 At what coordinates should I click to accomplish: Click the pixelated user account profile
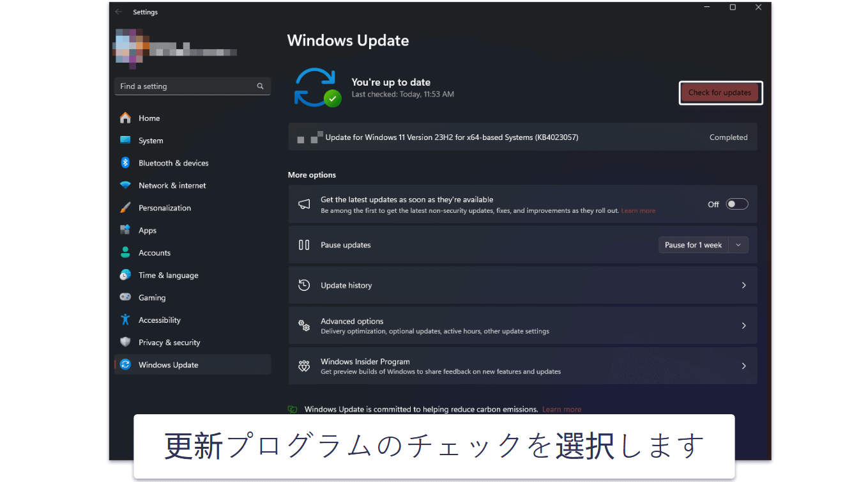[175, 49]
